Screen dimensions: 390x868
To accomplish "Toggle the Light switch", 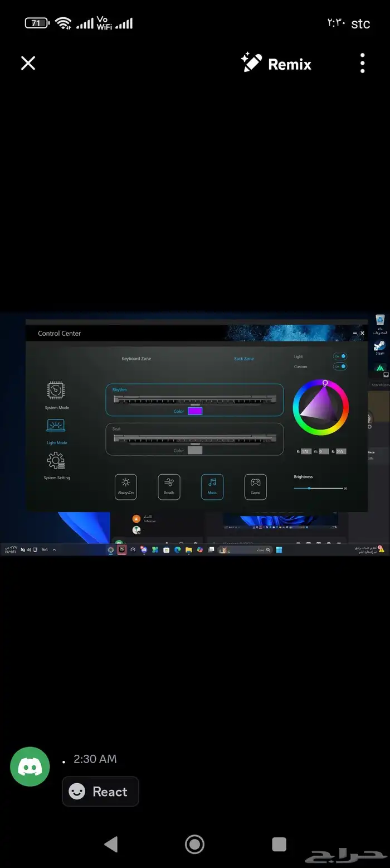I will pyautogui.click(x=340, y=356).
